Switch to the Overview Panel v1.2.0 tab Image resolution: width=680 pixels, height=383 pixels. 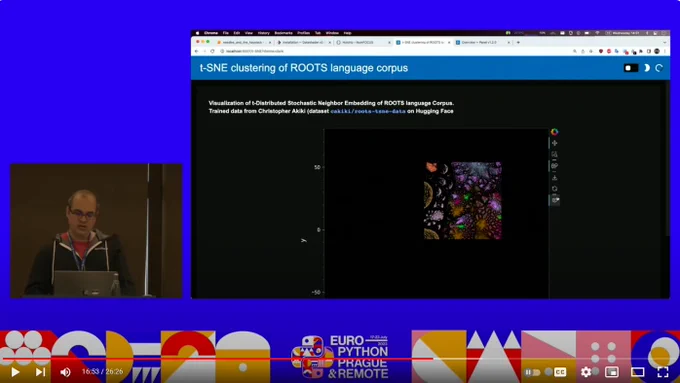pyautogui.click(x=483, y=43)
